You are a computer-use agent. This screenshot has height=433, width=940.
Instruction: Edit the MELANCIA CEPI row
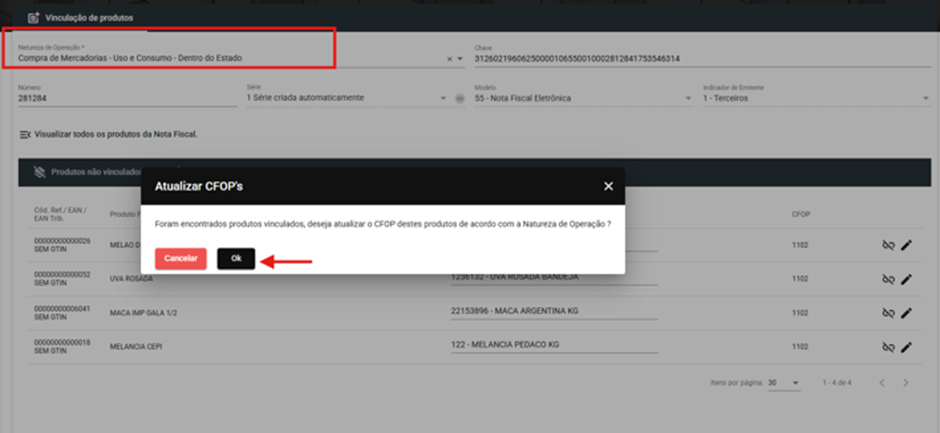pyautogui.click(x=906, y=347)
